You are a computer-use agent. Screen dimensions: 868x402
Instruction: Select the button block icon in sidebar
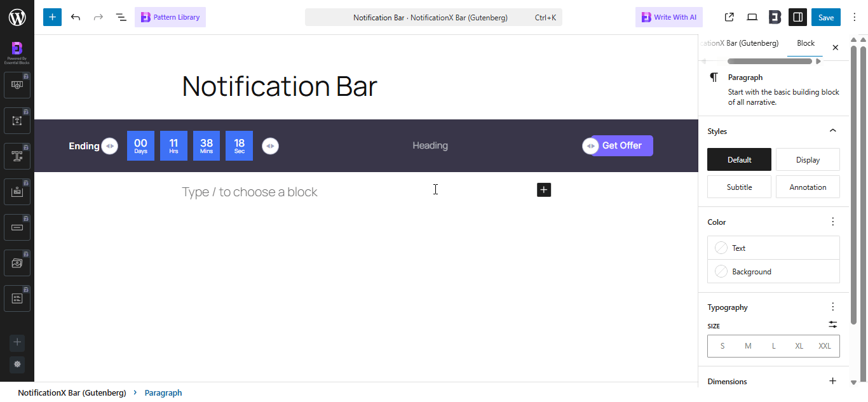click(17, 227)
